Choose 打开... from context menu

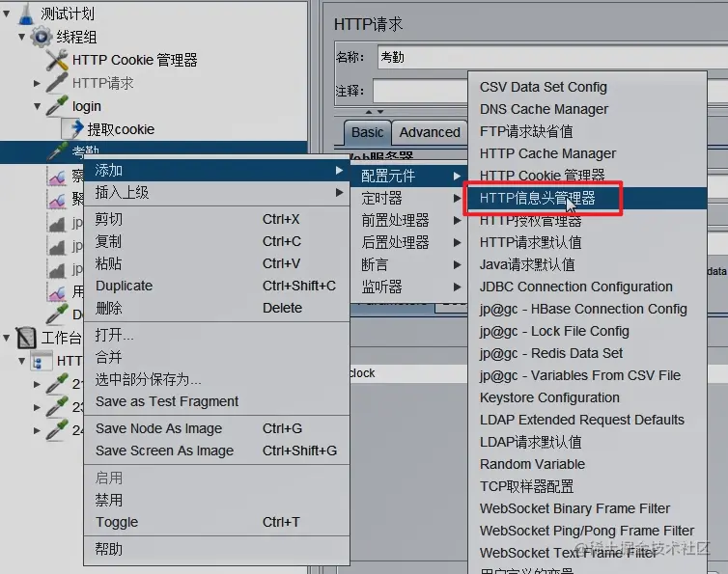coord(216,335)
